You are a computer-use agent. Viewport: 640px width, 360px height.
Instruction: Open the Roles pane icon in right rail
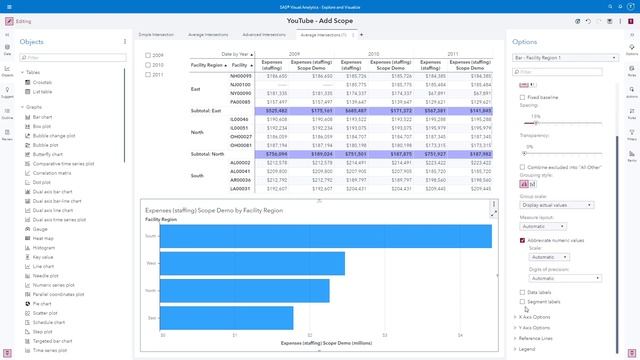click(632, 71)
